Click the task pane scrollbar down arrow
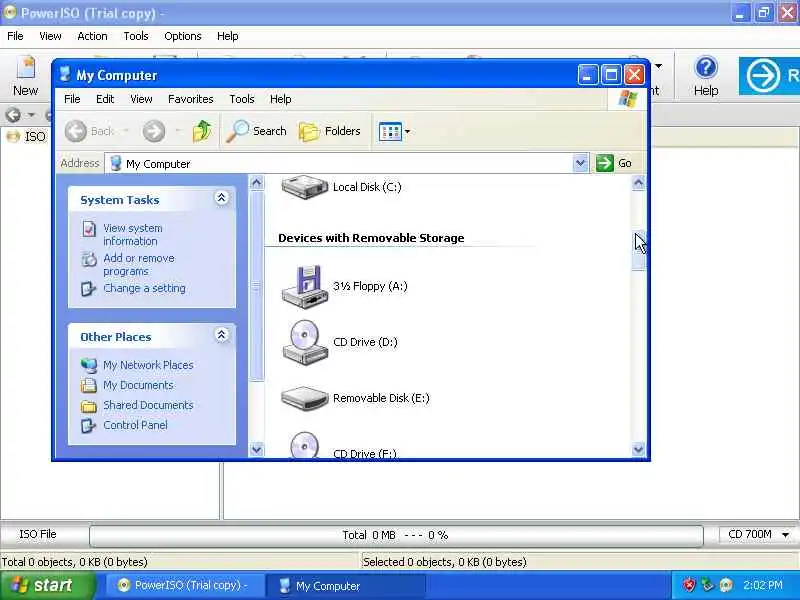Screen dimensions: 800x600 (x=257, y=449)
